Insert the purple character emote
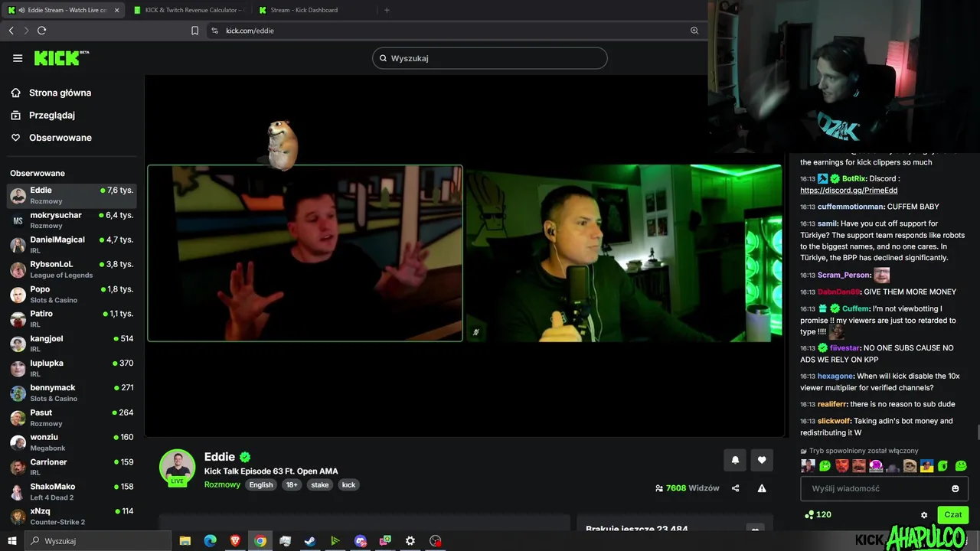 click(876, 465)
